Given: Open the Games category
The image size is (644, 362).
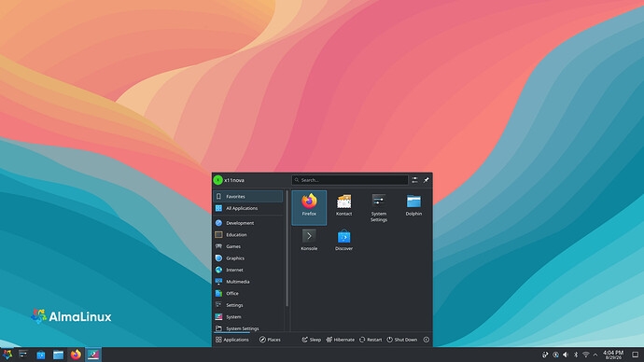Looking at the screenshot, I should (248, 246).
